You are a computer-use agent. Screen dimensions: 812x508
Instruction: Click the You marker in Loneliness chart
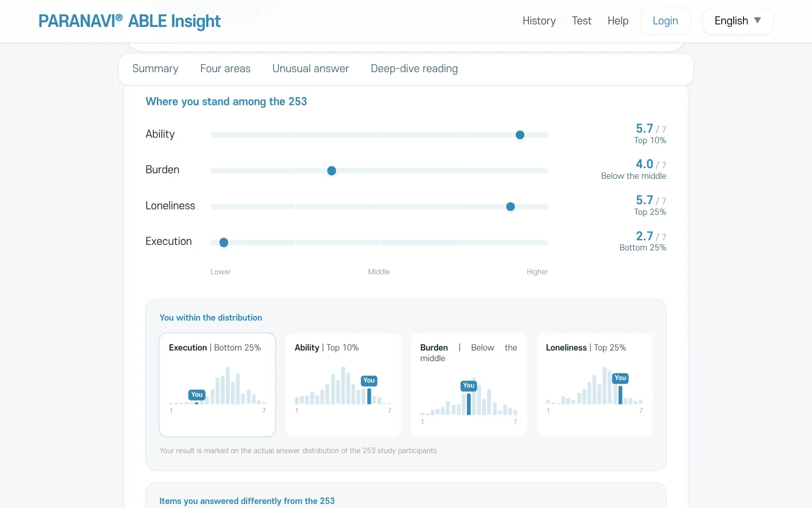tap(620, 378)
